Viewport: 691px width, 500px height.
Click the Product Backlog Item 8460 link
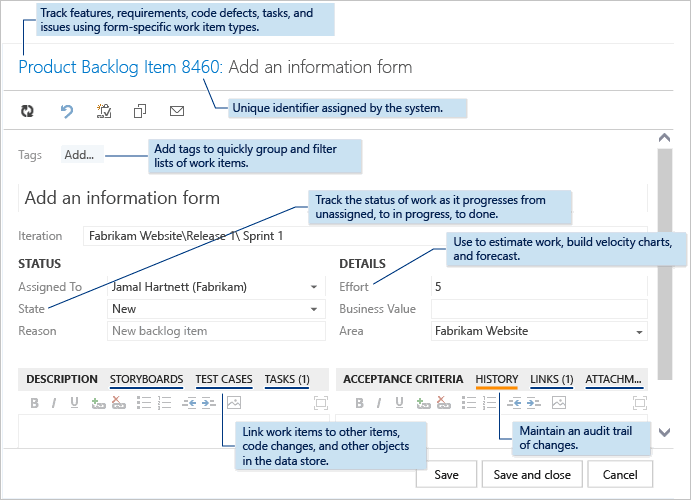tap(121, 67)
